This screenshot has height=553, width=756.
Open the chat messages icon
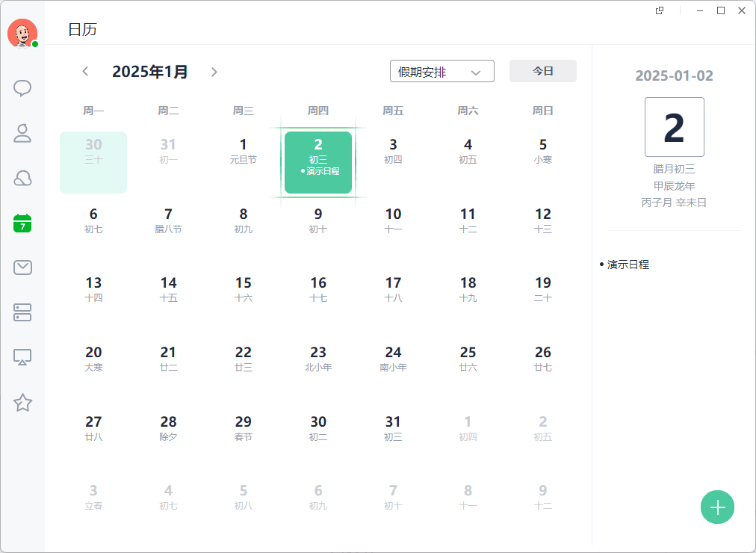point(22,88)
